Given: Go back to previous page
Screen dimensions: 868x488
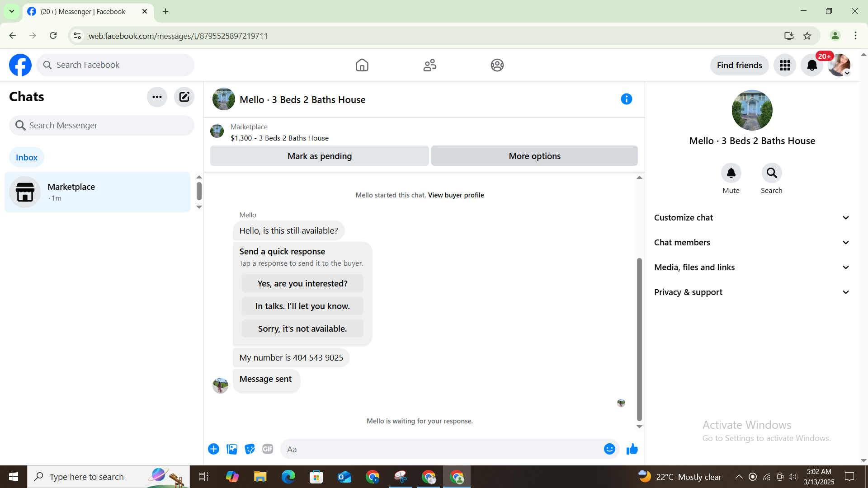Looking at the screenshot, I should click(x=13, y=36).
